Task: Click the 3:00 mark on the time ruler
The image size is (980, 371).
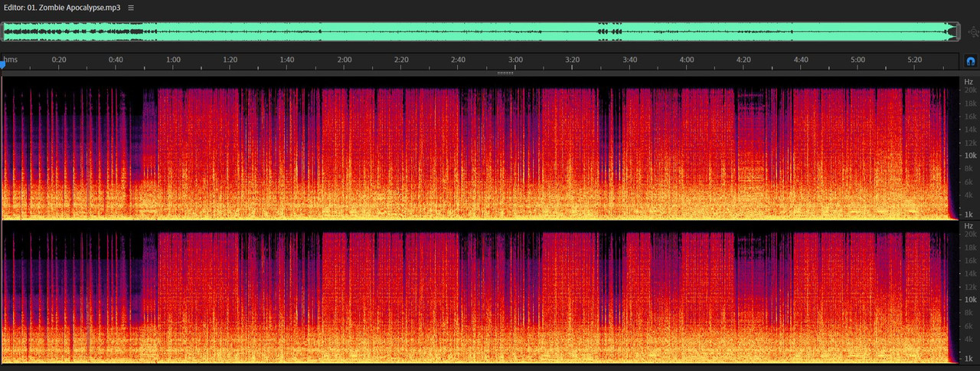Action: pos(516,59)
